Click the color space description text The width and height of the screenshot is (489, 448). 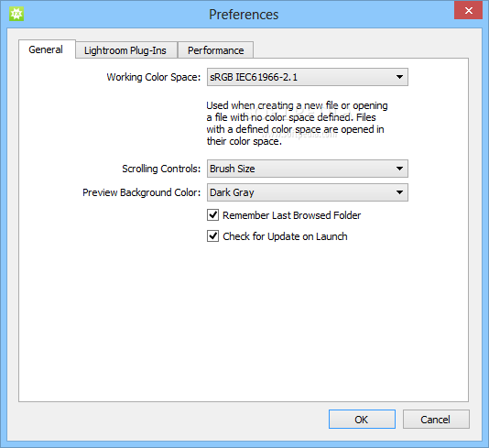click(297, 124)
